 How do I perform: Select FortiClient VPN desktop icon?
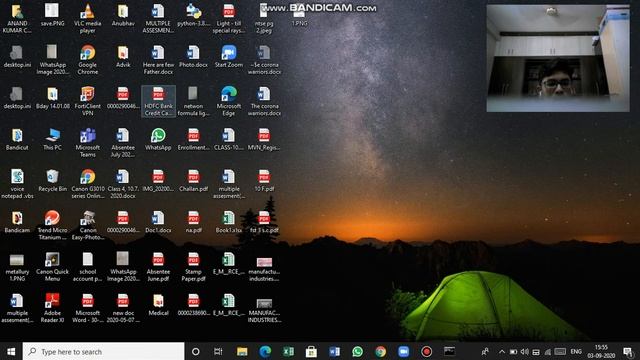(87, 101)
